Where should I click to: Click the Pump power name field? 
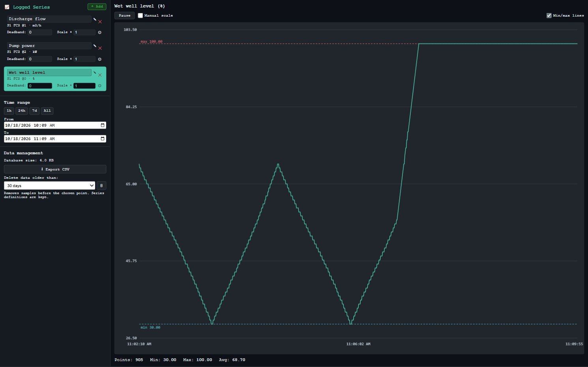click(x=49, y=46)
